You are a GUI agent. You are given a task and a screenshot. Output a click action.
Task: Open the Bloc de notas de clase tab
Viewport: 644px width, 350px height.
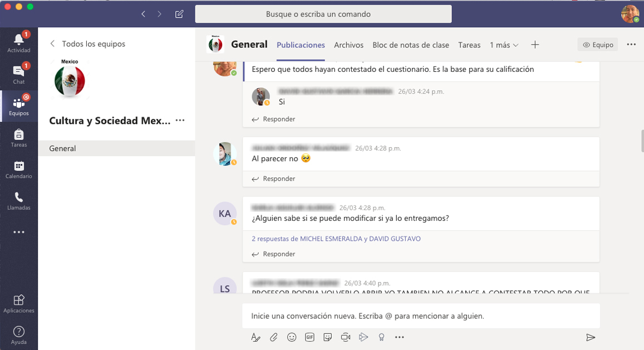tap(410, 45)
